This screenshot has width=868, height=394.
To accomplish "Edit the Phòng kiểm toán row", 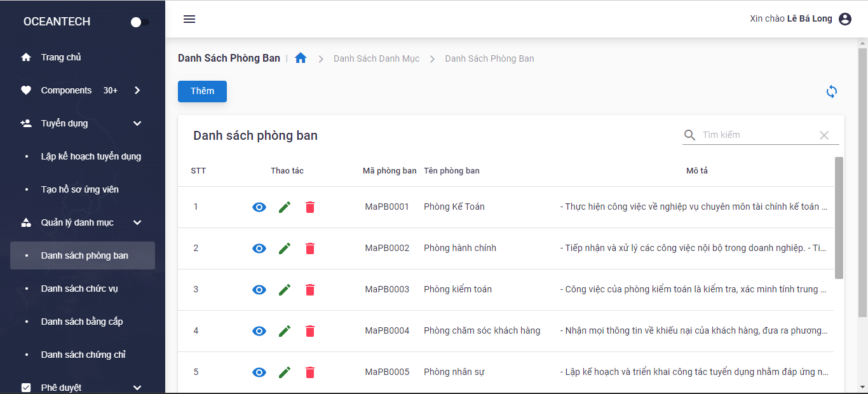I will click(285, 290).
